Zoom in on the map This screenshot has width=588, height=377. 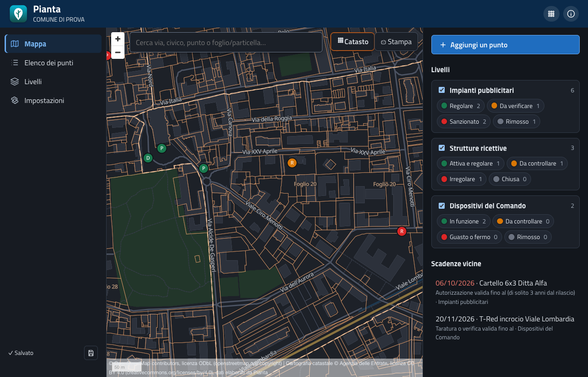pyautogui.click(x=118, y=39)
